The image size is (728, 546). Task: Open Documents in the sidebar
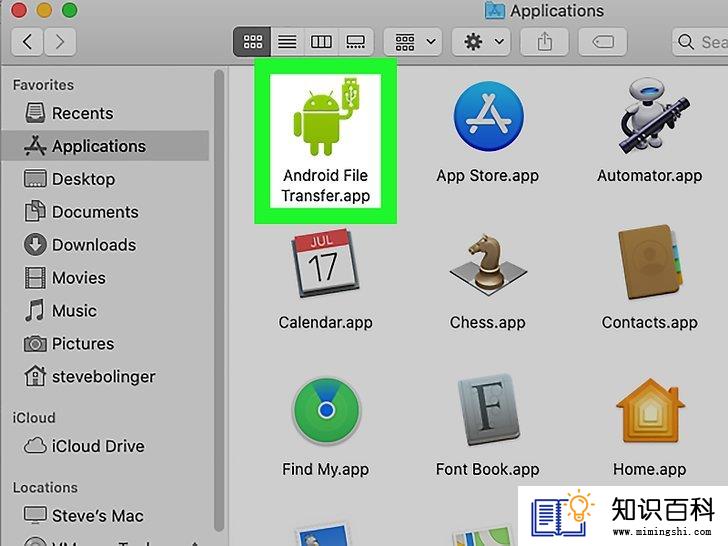[x=105, y=212]
